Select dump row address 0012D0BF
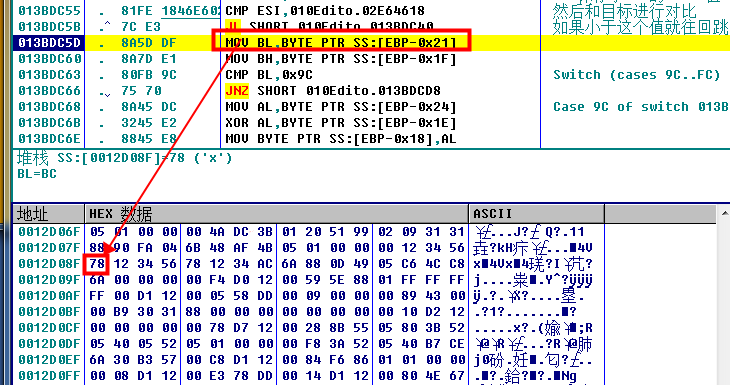 [x=49, y=312]
